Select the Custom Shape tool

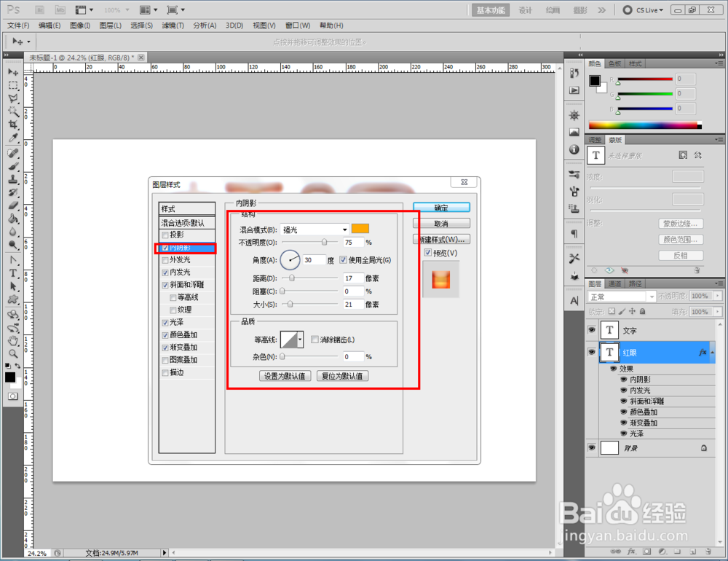click(13, 299)
